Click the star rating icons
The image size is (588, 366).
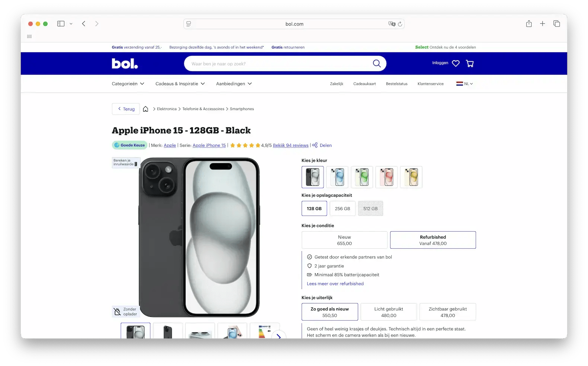point(245,146)
